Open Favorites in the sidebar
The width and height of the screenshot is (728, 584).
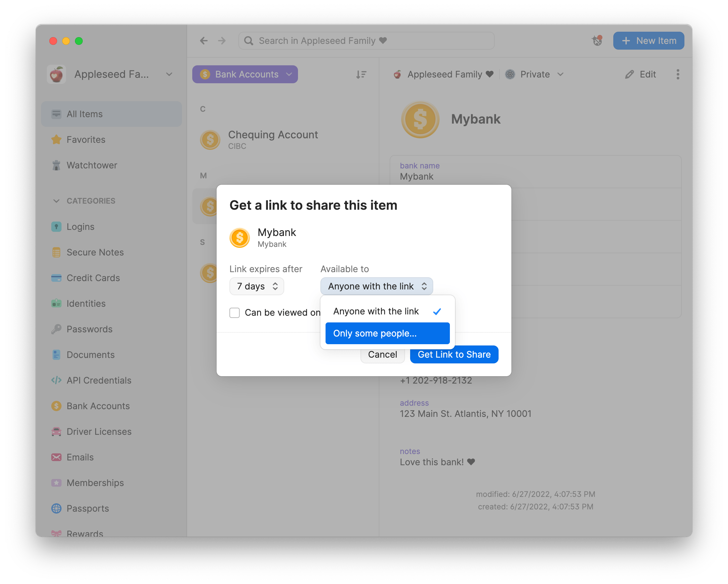(111, 140)
